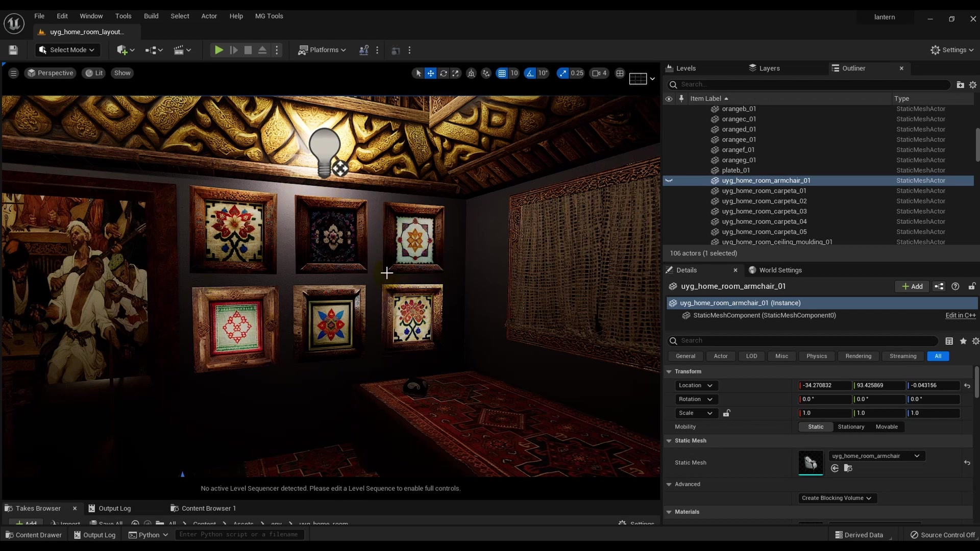Click the Location X value field
Viewport: 980px width, 551px height.
click(x=825, y=386)
